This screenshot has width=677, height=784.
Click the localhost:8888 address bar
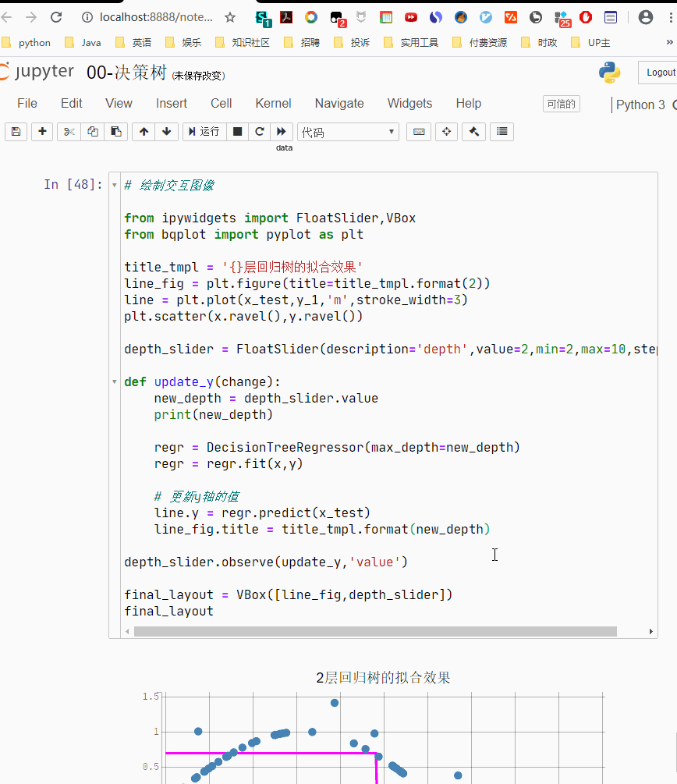tap(156, 17)
